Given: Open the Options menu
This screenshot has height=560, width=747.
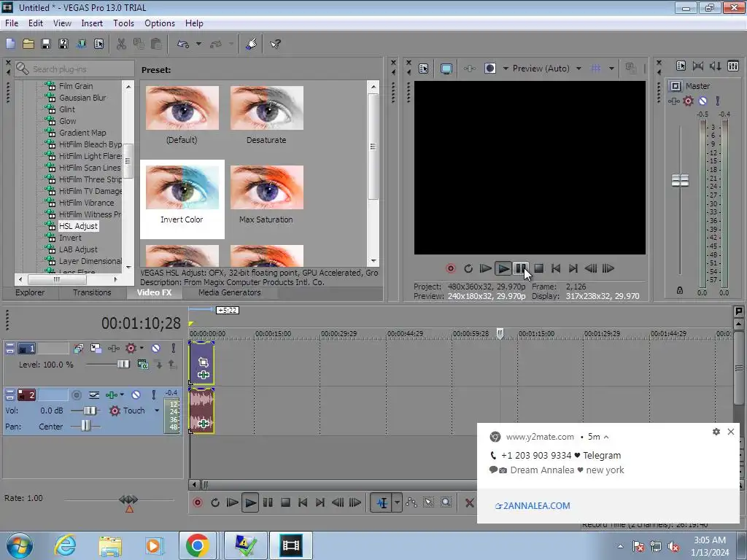Looking at the screenshot, I should pyautogui.click(x=160, y=23).
